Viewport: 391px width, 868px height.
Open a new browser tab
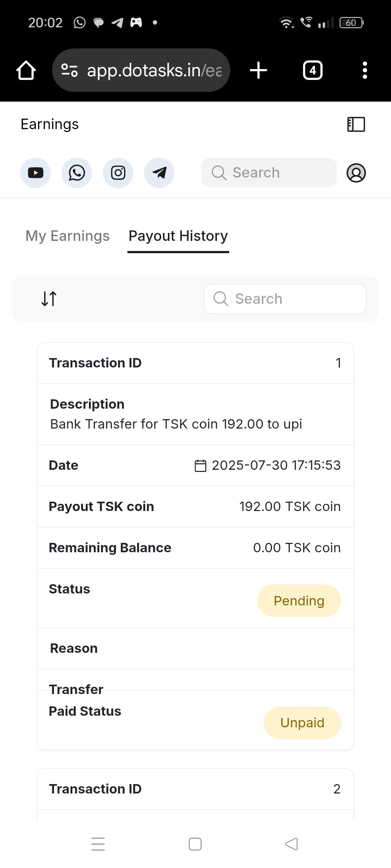coord(258,70)
